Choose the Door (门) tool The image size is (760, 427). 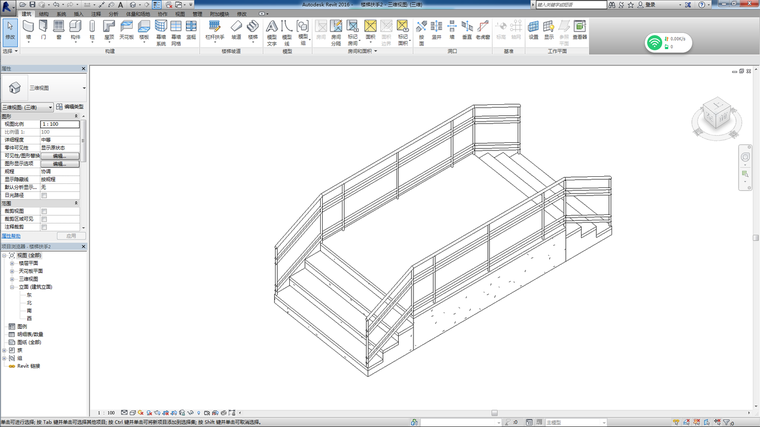pyautogui.click(x=43, y=31)
